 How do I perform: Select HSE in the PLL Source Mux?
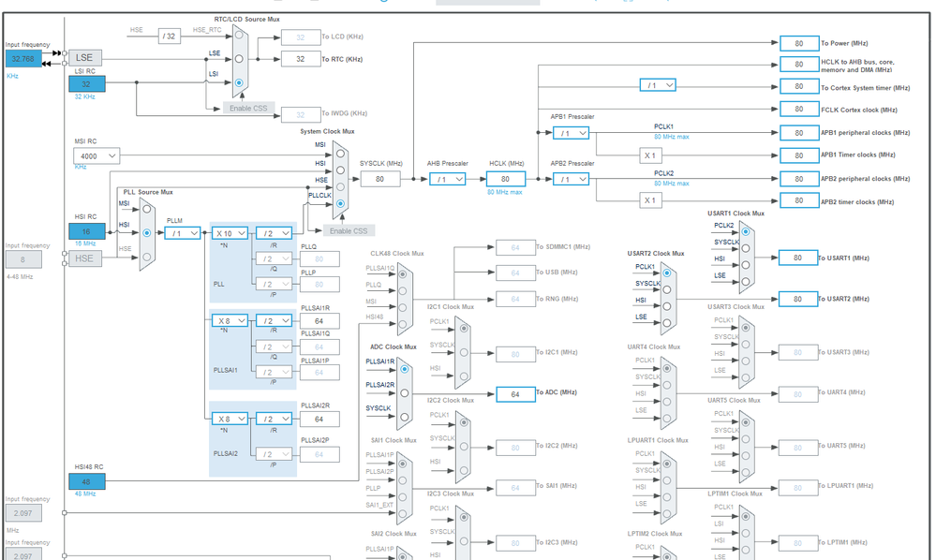point(147,257)
